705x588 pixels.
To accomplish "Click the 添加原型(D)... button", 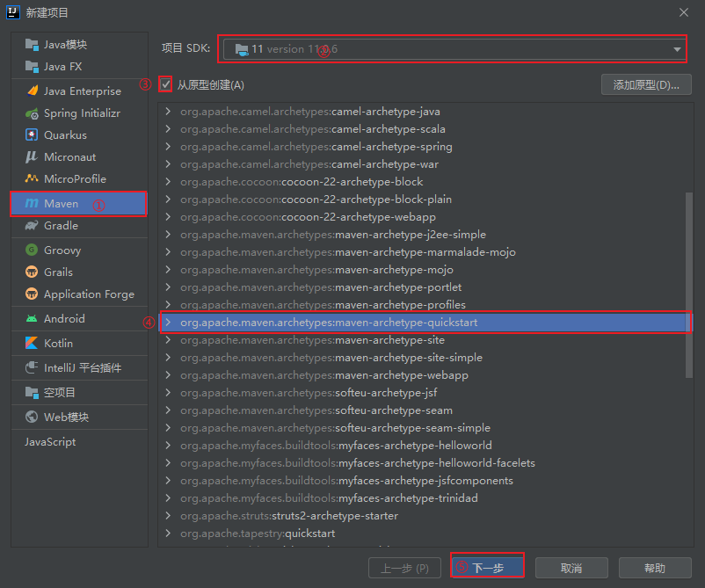I will click(646, 84).
